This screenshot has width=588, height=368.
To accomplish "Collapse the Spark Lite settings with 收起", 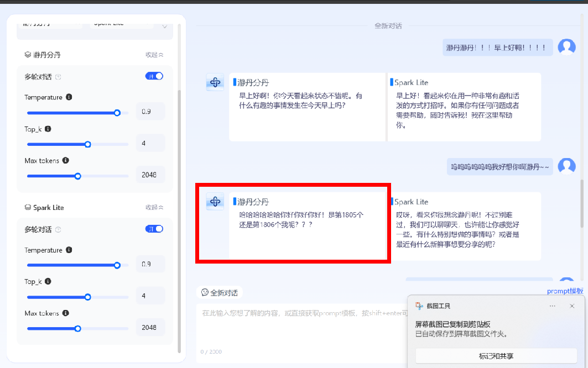I will point(154,208).
